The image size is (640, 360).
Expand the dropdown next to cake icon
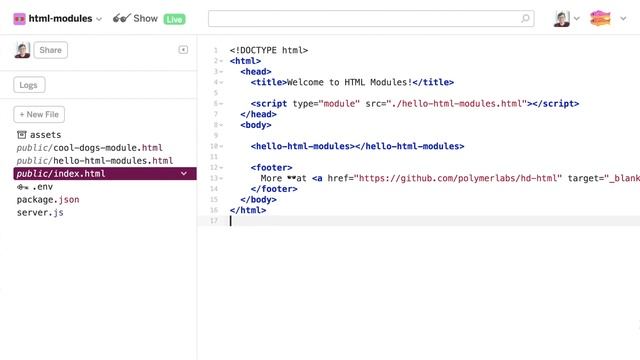pos(623,18)
